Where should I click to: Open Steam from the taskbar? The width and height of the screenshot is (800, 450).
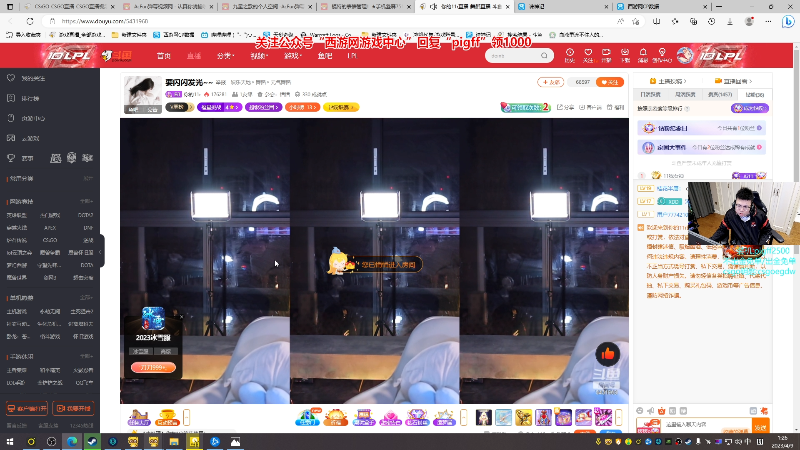pos(92,441)
